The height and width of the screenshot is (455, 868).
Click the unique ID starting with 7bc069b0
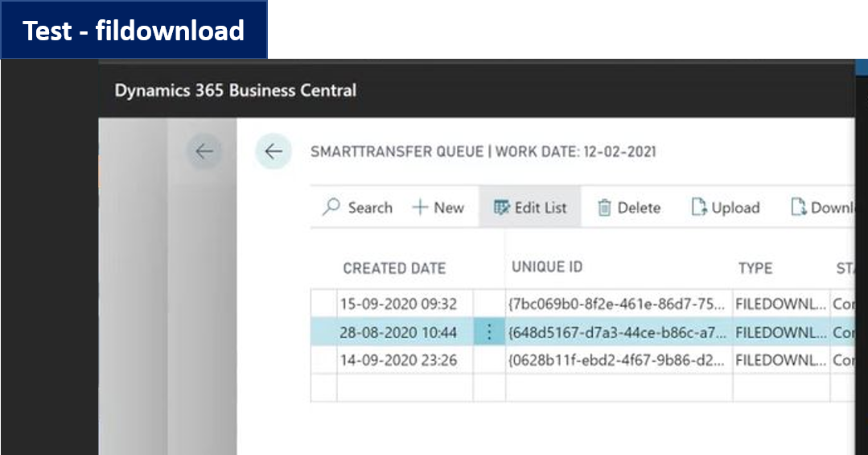(x=619, y=304)
